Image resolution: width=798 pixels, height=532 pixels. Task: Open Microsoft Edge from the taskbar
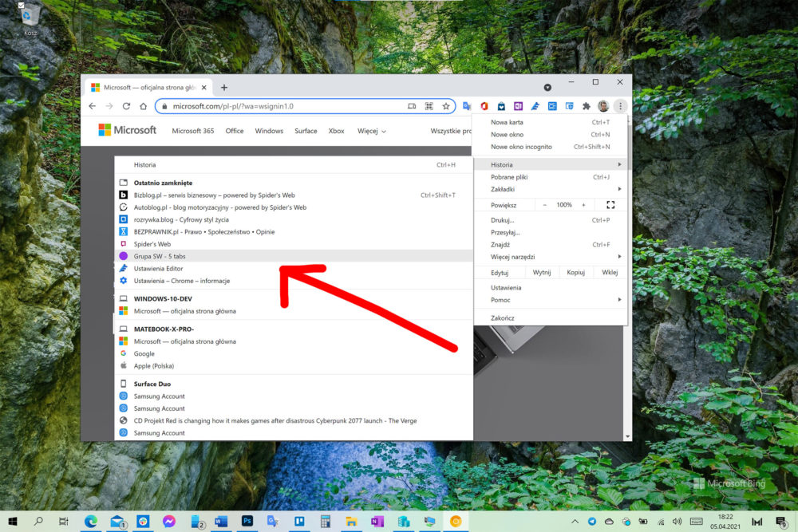pos(91,521)
